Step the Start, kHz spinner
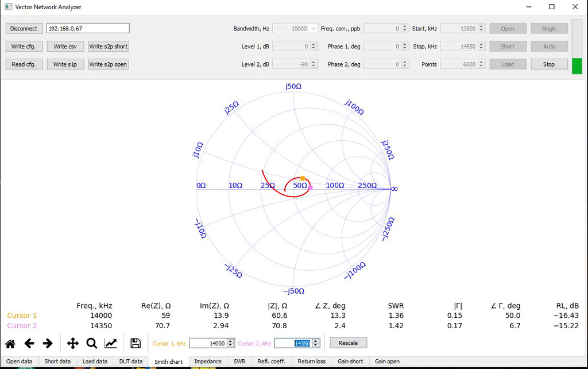This screenshot has width=588, height=369. pos(482,29)
